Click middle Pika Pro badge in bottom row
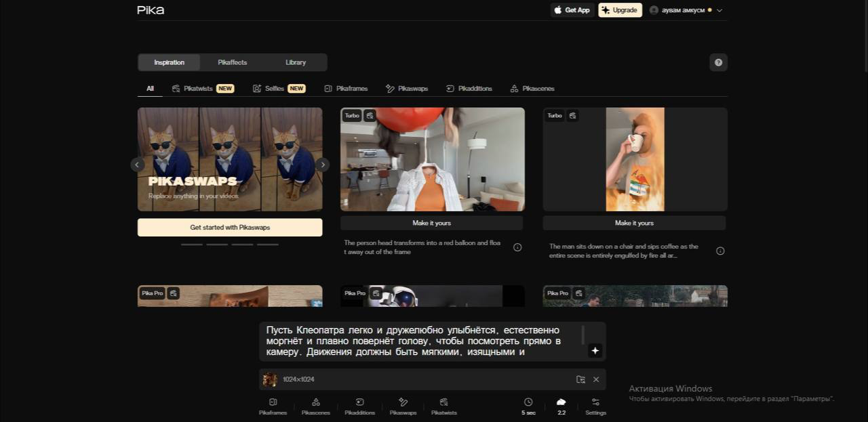The image size is (868, 422). click(355, 293)
